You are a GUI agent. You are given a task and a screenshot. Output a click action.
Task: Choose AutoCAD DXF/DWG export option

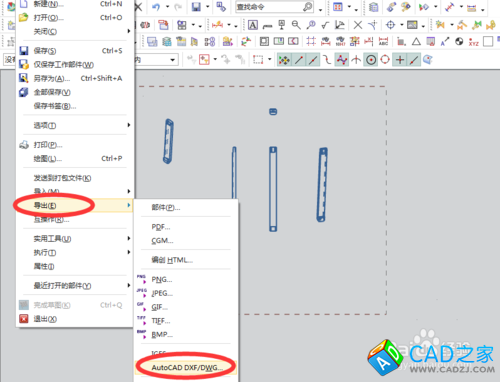(x=187, y=368)
